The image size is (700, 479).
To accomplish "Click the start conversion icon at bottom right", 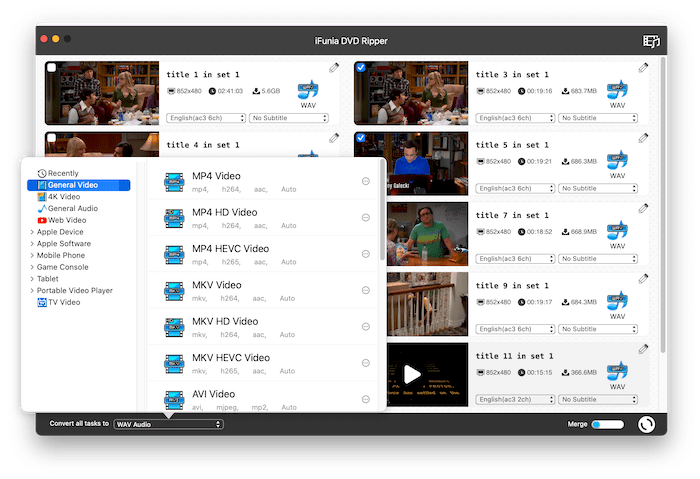I will [x=646, y=424].
